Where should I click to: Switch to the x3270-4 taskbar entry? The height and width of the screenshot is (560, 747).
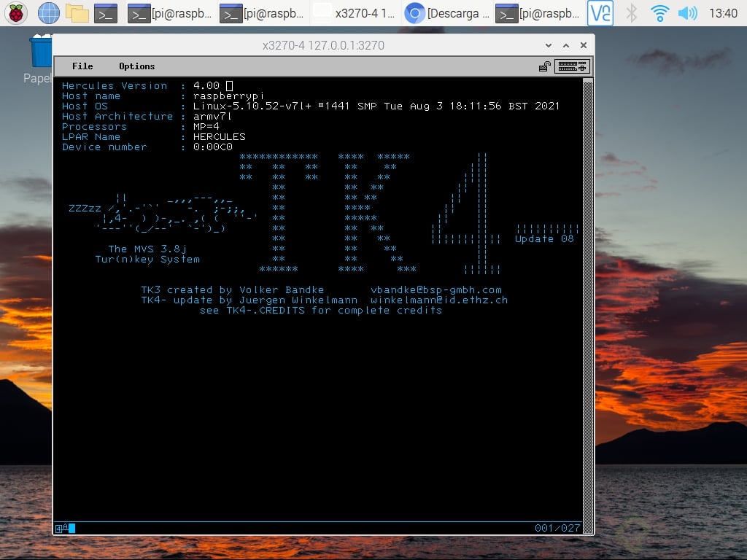point(354,12)
